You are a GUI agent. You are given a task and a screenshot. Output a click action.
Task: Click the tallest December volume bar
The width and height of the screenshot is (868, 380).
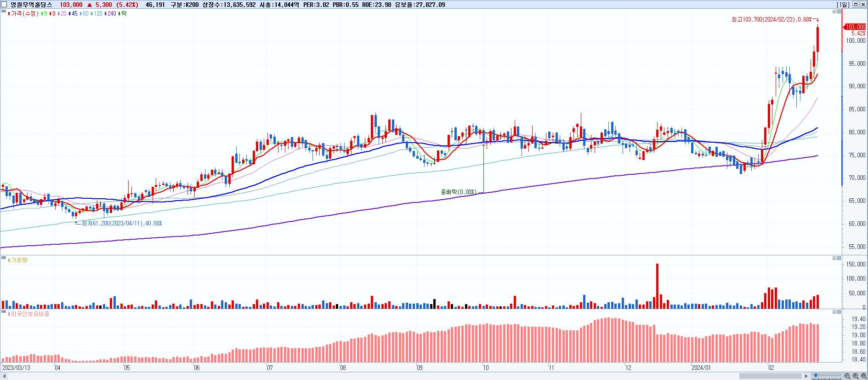657,286
